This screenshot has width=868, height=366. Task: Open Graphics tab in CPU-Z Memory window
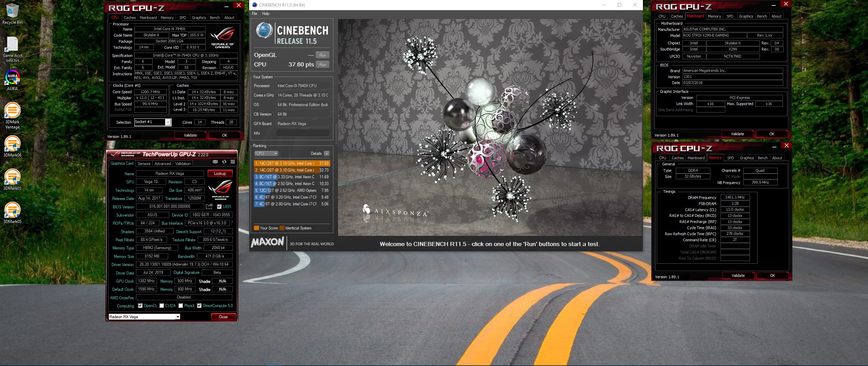(747, 158)
